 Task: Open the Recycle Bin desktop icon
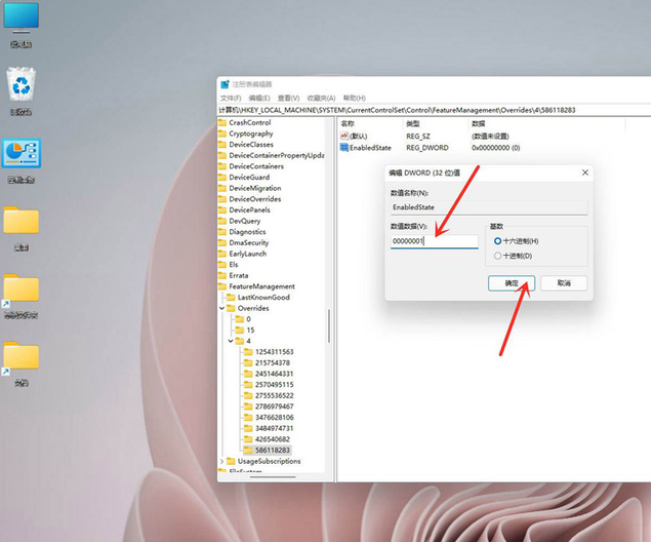[21, 85]
